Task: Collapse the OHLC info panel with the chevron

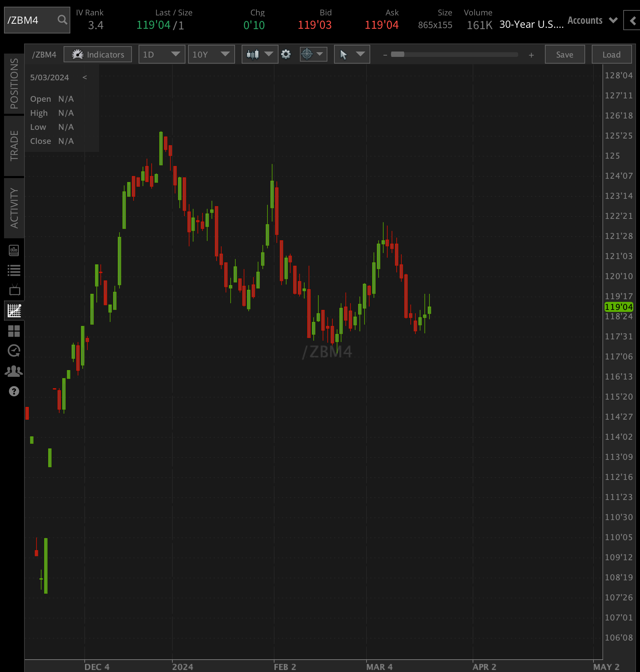Action: [85, 77]
